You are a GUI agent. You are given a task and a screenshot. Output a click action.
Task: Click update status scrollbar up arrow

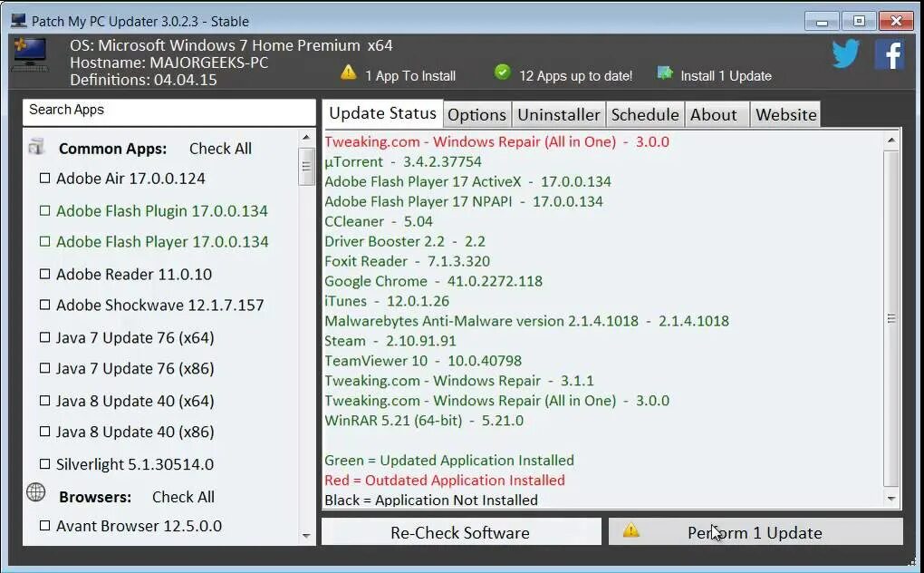pyautogui.click(x=891, y=141)
